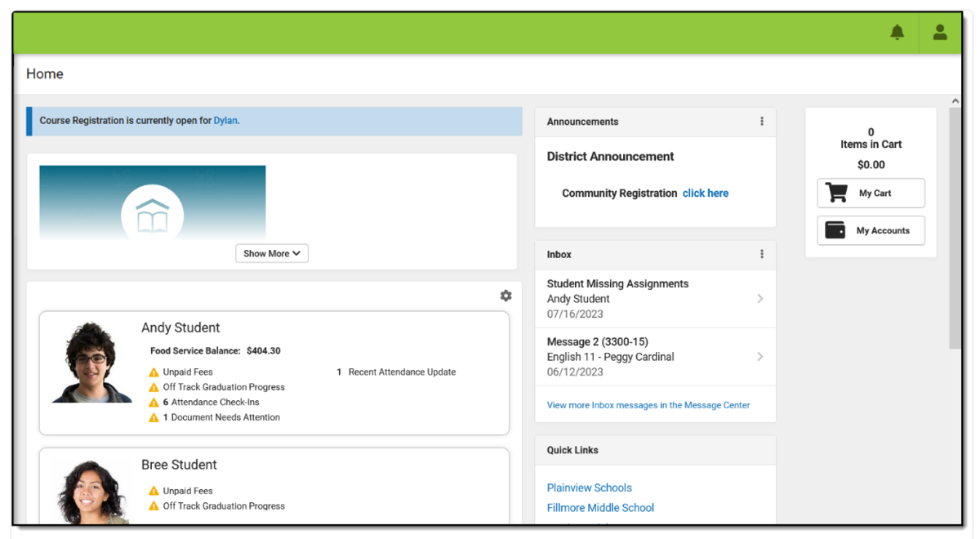Image resolution: width=980 pixels, height=539 pixels.
Task: Click the 6 Attendance Check-Ins text
Action: (211, 403)
